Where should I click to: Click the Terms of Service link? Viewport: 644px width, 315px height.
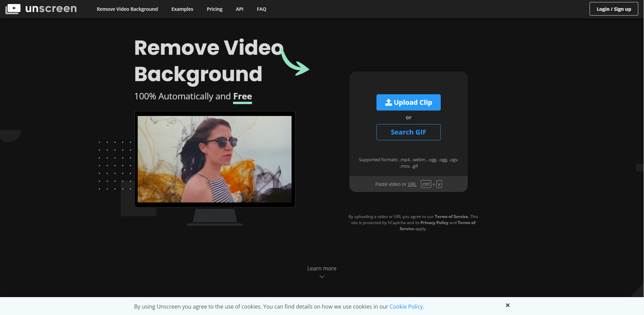pyautogui.click(x=452, y=216)
